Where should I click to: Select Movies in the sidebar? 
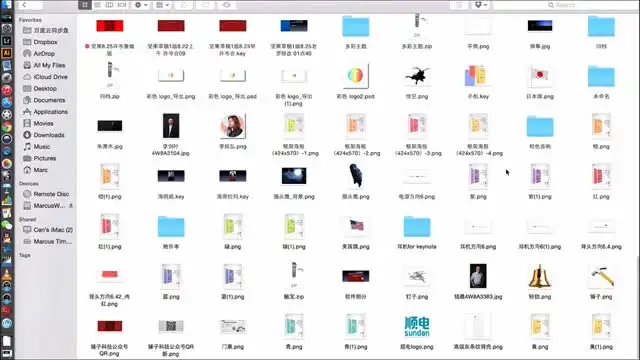coord(43,123)
